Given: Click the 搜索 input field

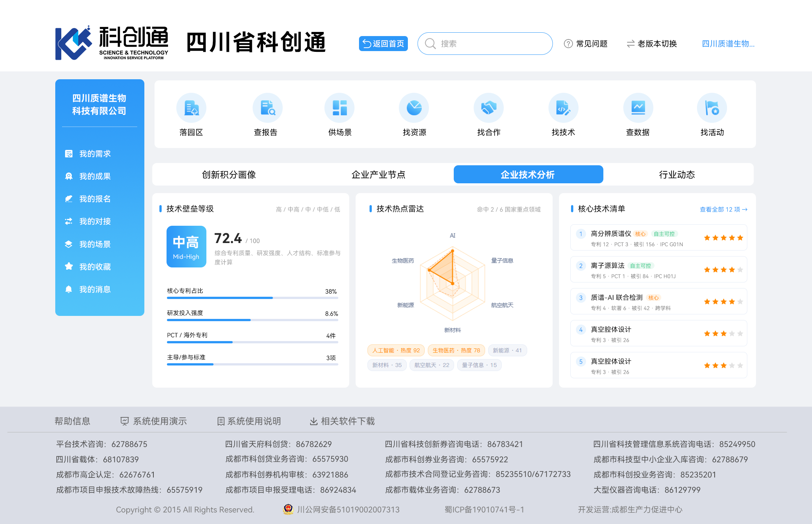Looking at the screenshot, I should (485, 44).
